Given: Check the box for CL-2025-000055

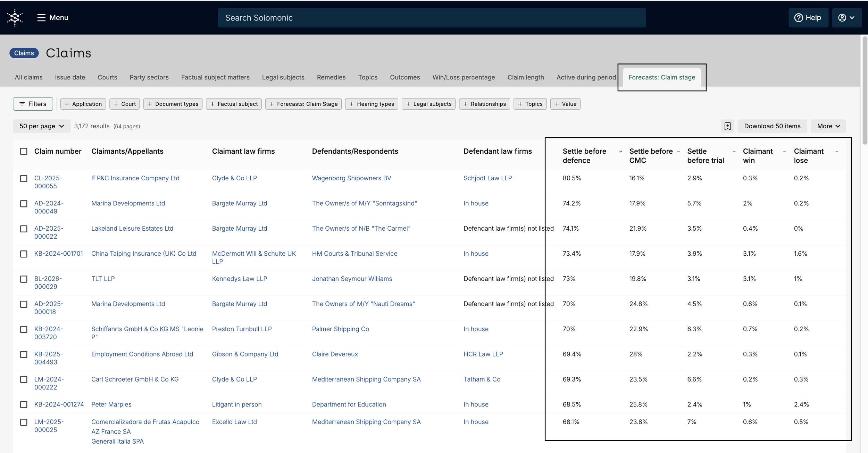Looking at the screenshot, I should click(24, 179).
